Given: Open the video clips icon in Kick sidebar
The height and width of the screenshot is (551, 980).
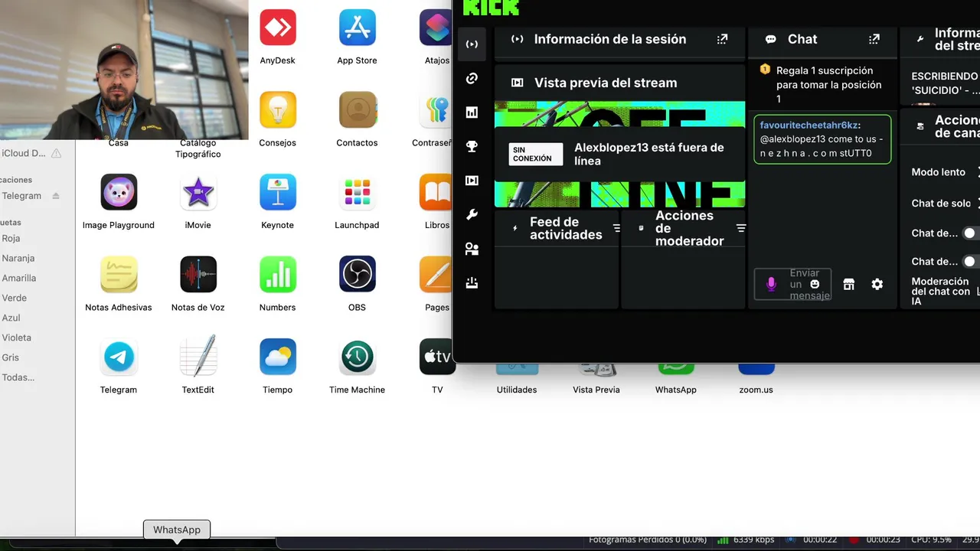Looking at the screenshot, I should (x=472, y=181).
